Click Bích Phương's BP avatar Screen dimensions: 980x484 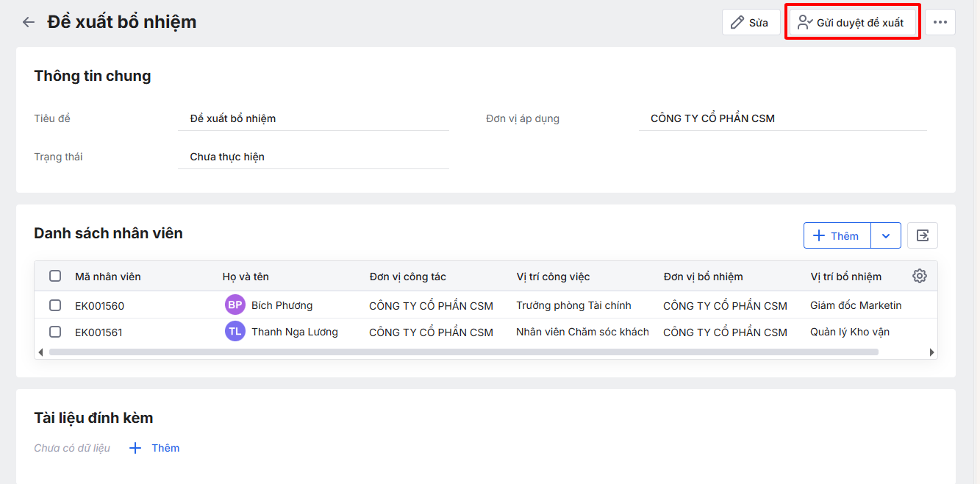(235, 305)
